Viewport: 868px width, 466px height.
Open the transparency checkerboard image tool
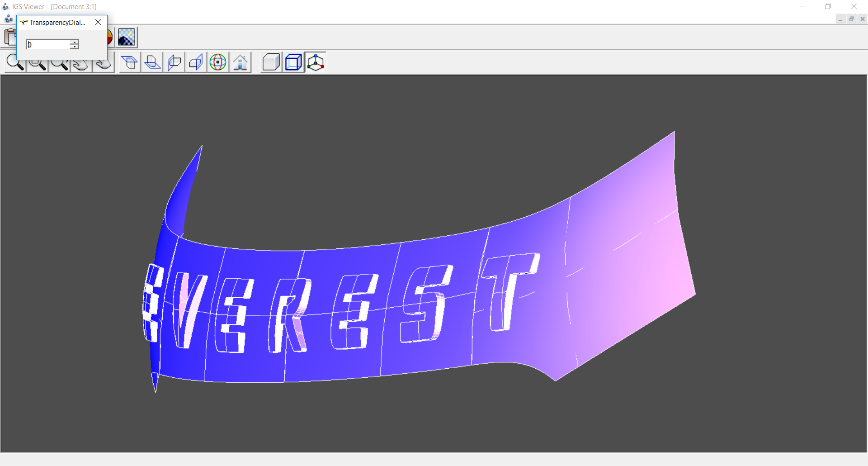click(127, 37)
